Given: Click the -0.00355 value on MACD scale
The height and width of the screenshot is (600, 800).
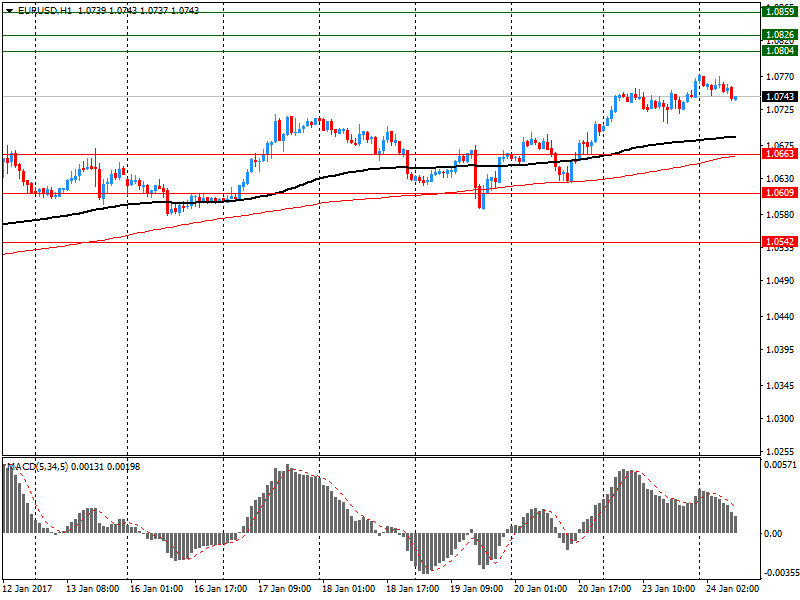Looking at the screenshot, I should (781, 572).
